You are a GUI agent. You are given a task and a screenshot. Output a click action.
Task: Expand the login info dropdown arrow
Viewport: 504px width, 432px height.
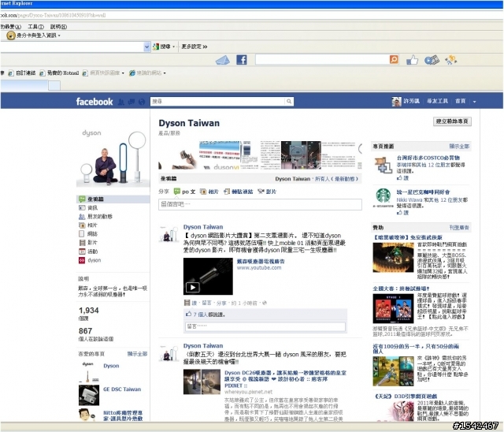[x=59, y=35]
